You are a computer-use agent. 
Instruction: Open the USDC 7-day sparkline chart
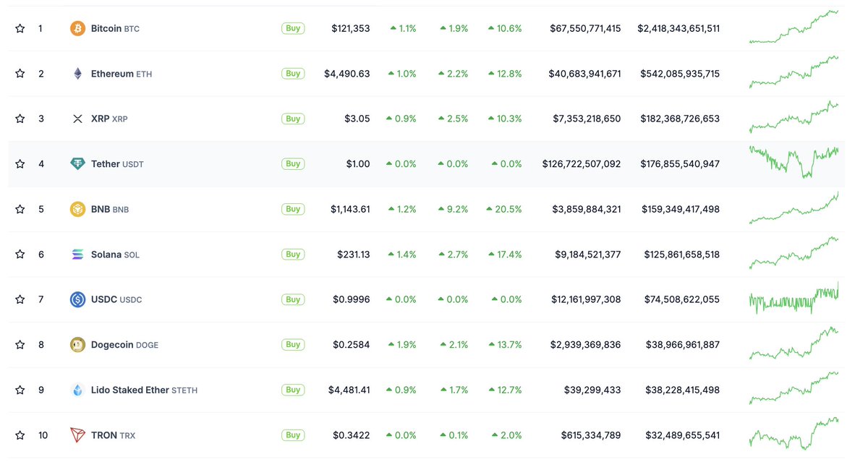793,298
